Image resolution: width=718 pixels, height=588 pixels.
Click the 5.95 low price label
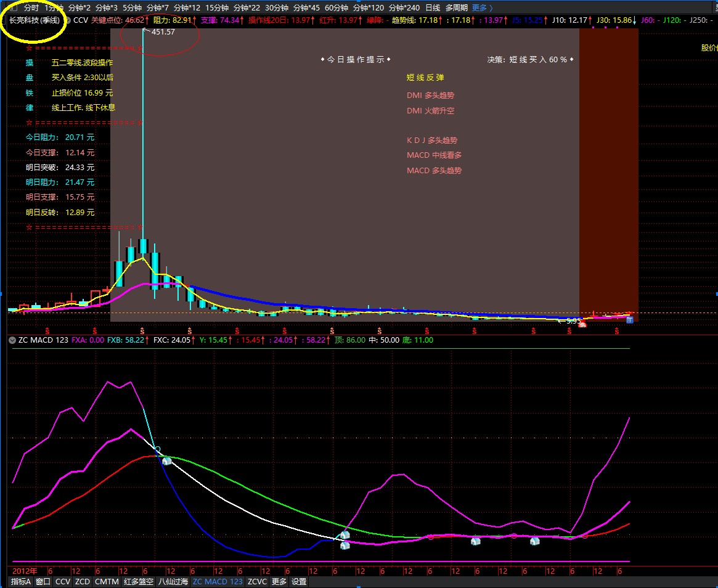[574, 321]
